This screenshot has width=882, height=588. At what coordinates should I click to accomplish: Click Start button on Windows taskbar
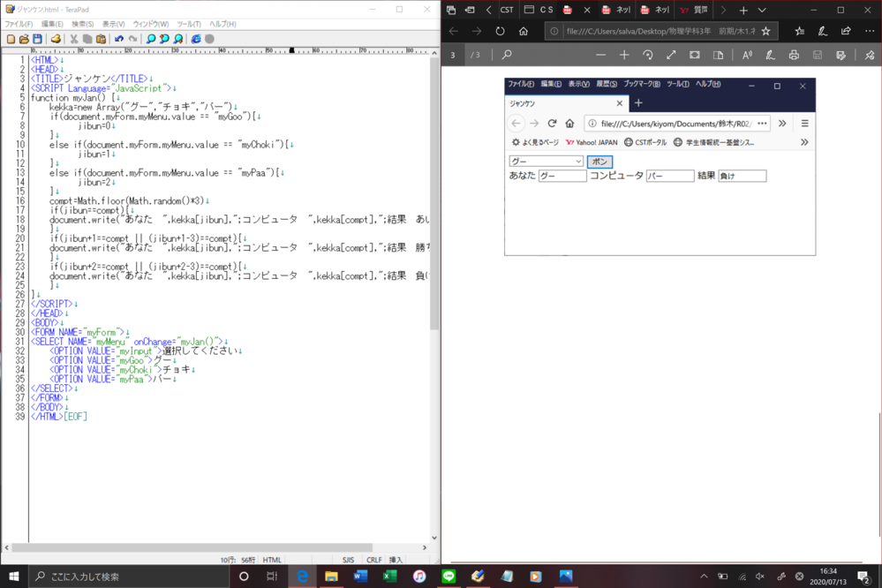13,577
